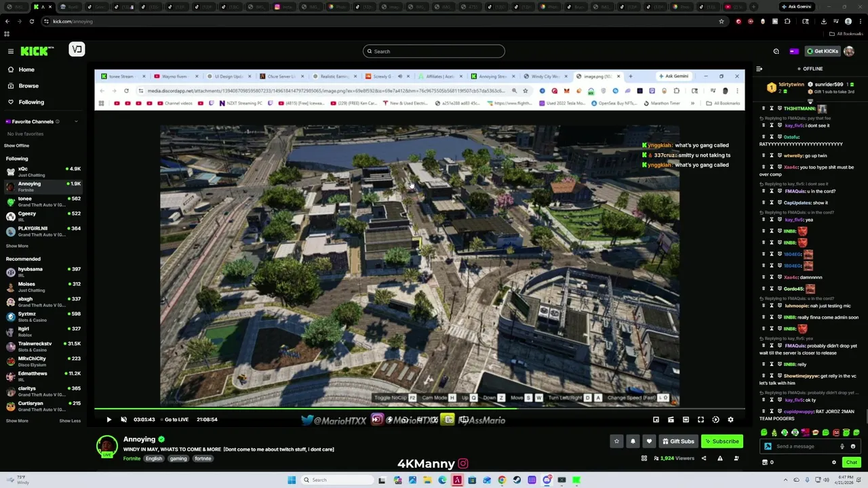This screenshot has width=868, height=488.
Task: Open xQc channel in Following list
Action: pos(43,171)
